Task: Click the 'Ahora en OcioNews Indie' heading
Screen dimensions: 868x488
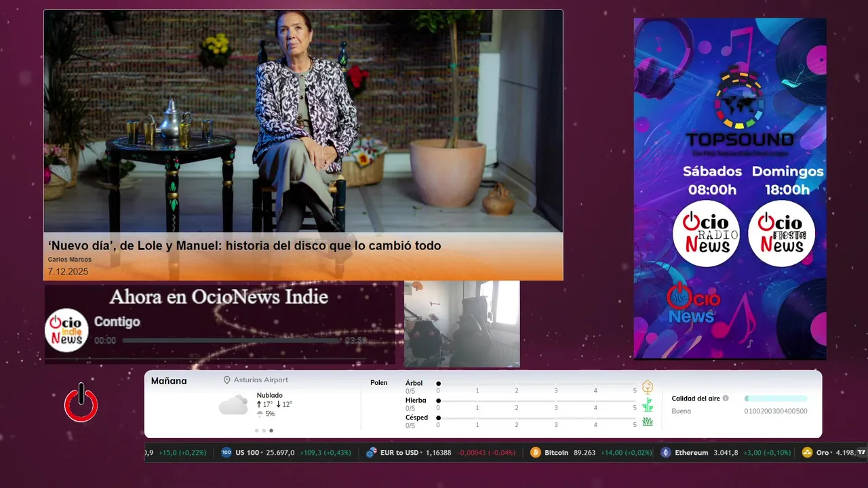Action: tap(218, 297)
